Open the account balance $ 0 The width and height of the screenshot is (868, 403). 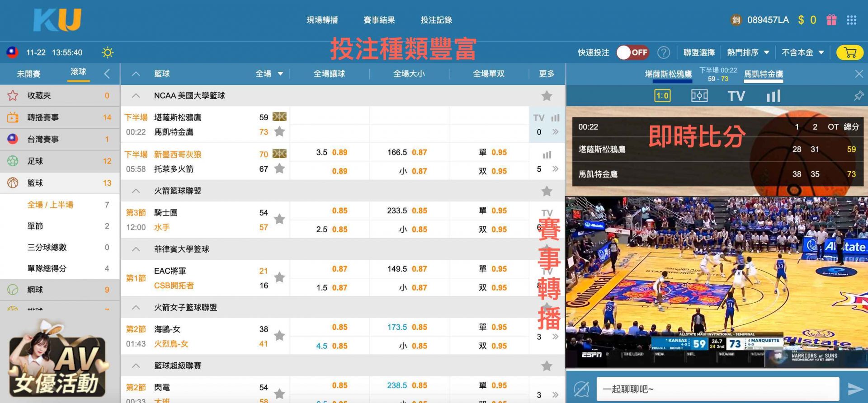(x=807, y=20)
